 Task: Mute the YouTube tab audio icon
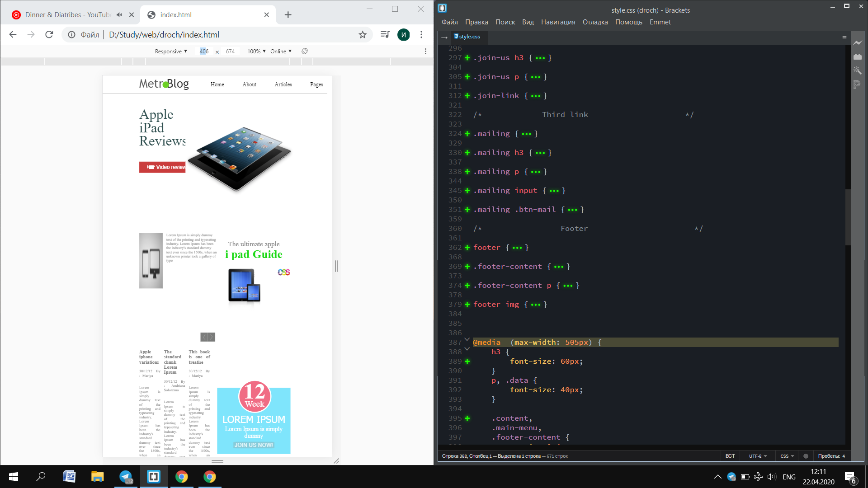coord(119,15)
